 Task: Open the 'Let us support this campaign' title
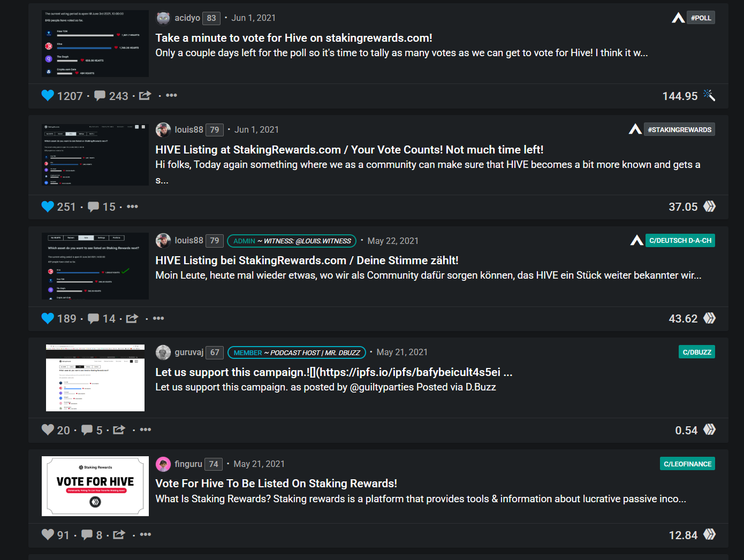click(x=334, y=372)
